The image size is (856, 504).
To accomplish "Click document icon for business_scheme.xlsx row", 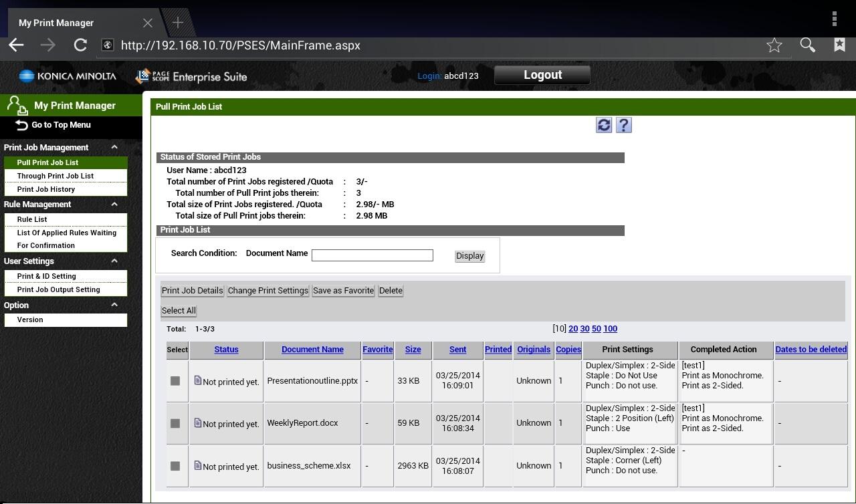I will pos(198,465).
